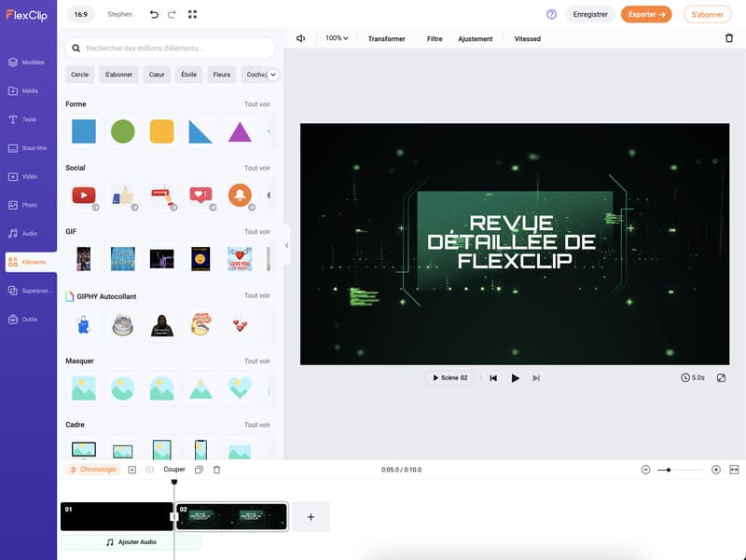Open the Vidéo sidebar panel

pyautogui.click(x=22, y=176)
